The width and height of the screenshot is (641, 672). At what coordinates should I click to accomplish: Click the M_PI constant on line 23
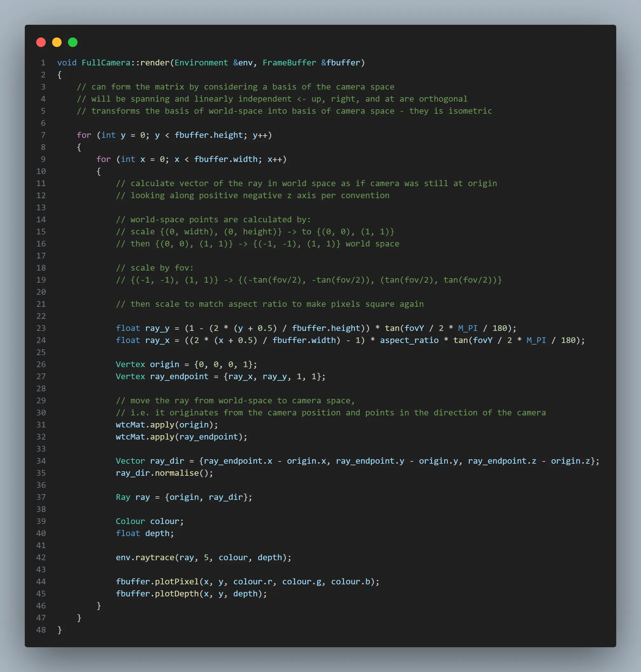pyautogui.click(x=468, y=328)
